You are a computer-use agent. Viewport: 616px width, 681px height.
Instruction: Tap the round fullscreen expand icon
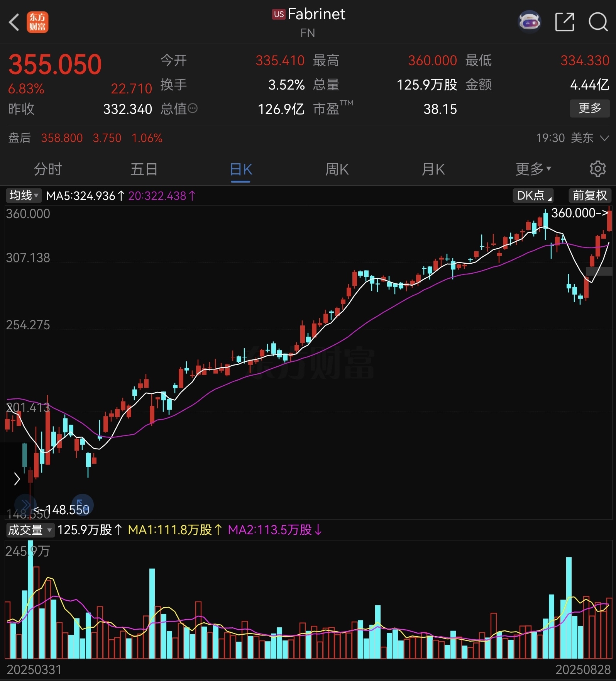pos(83,505)
